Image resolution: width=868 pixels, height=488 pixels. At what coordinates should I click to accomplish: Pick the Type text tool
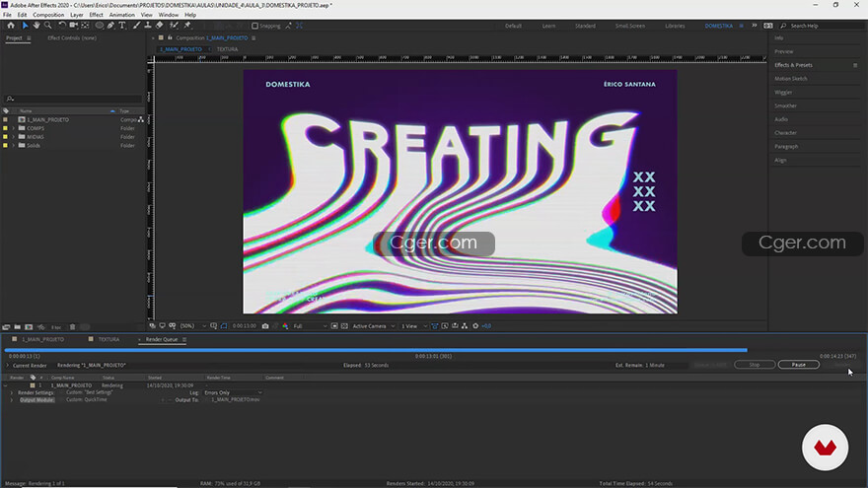pyautogui.click(x=122, y=26)
